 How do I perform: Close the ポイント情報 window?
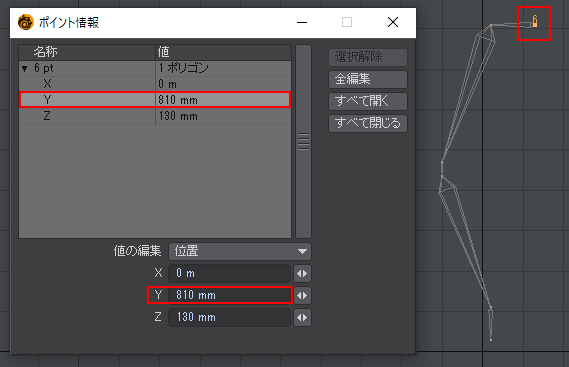point(393,23)
